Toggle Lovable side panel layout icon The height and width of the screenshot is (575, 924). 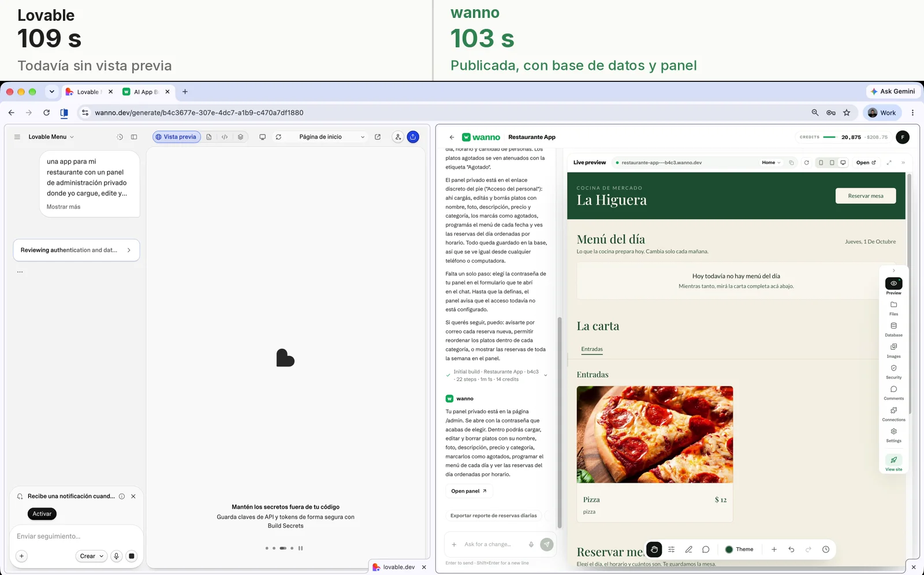click(x=134, y=137)
